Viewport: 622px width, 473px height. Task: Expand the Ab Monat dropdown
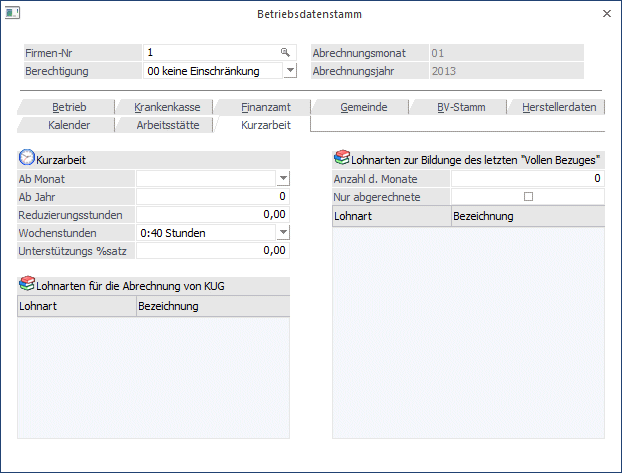pyautogui.click(x=282, y=178)
